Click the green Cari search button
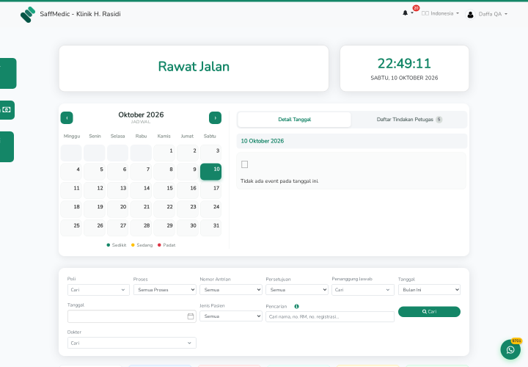 coord(429,312)
